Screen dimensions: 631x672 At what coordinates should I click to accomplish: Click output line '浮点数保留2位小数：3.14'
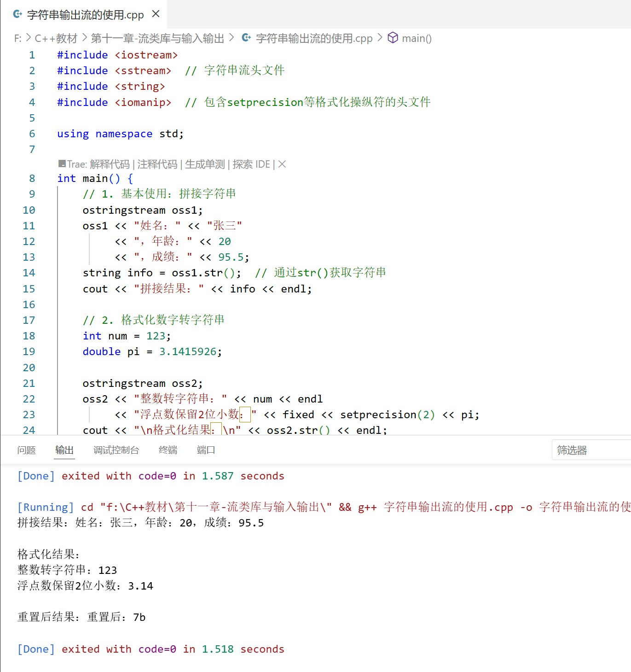coord(85,586)
